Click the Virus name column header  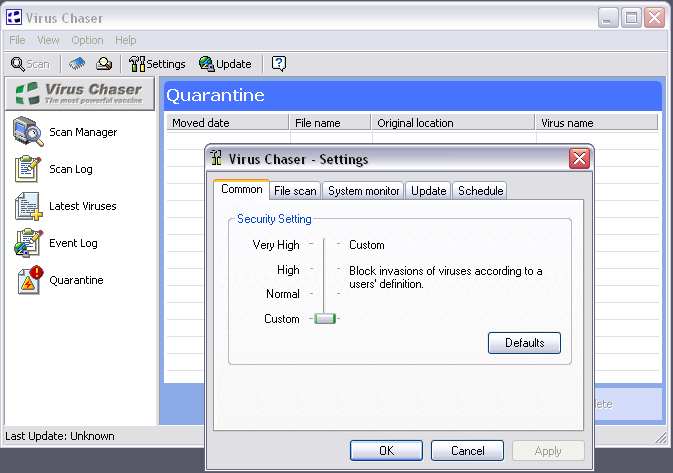coord(597,122)
